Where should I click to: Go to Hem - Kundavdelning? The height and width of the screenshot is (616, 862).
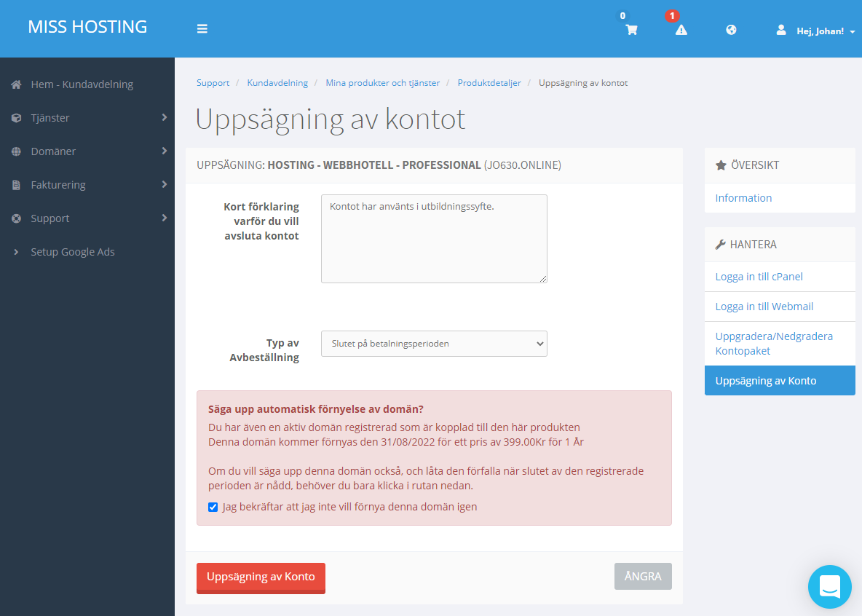(x=82, y=84)
